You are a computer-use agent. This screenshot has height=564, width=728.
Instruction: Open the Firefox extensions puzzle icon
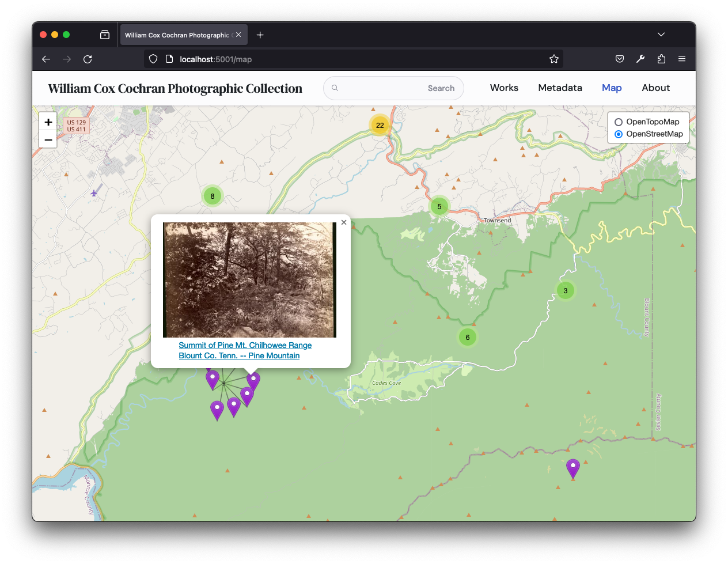[661, 59]
